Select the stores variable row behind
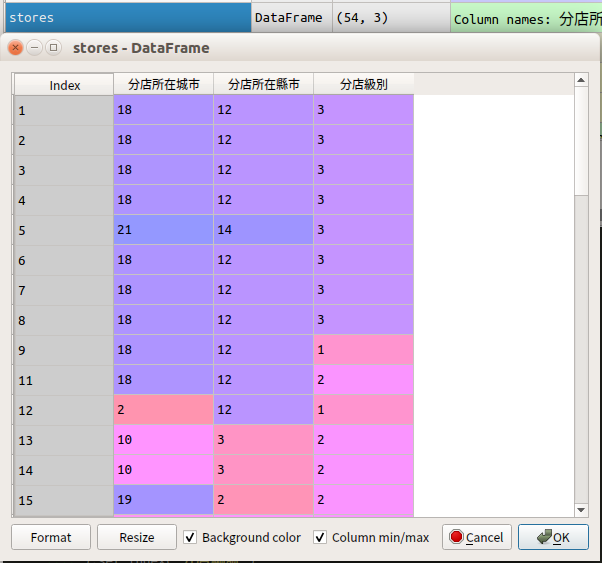602x563 pixels. pos(128,18)
